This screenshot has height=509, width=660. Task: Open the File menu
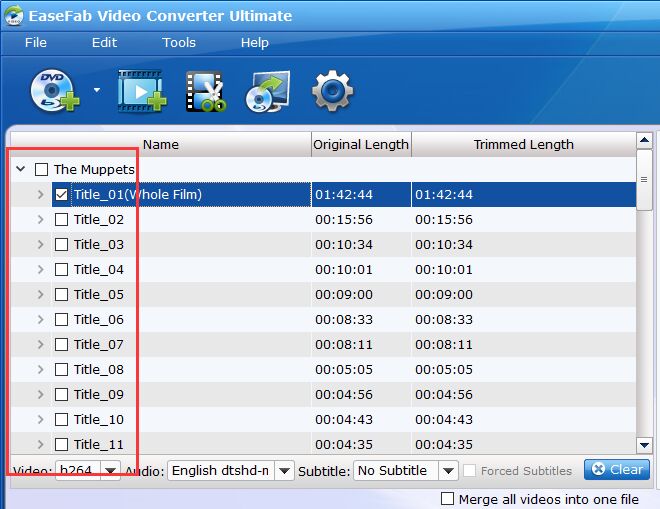tap(36, 43)
